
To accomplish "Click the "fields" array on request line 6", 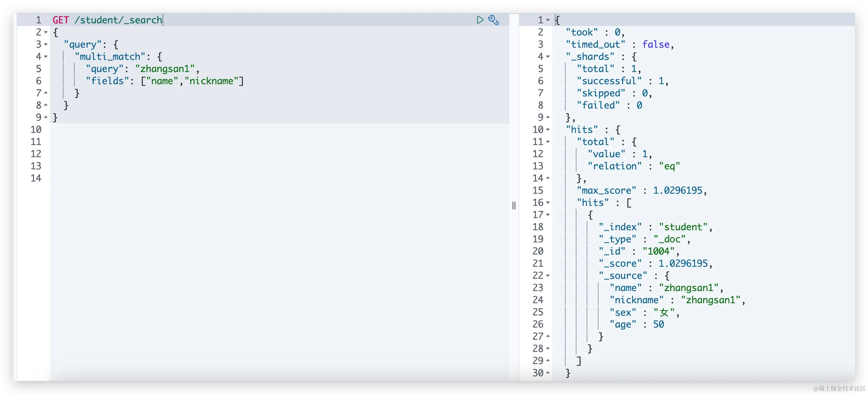I will [192, 81].
